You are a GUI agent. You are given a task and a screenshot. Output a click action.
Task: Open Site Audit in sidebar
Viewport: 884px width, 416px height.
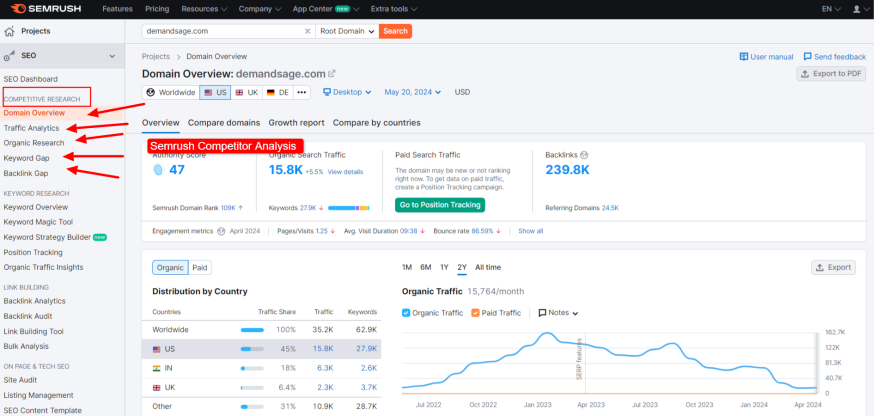pos(20,380)
